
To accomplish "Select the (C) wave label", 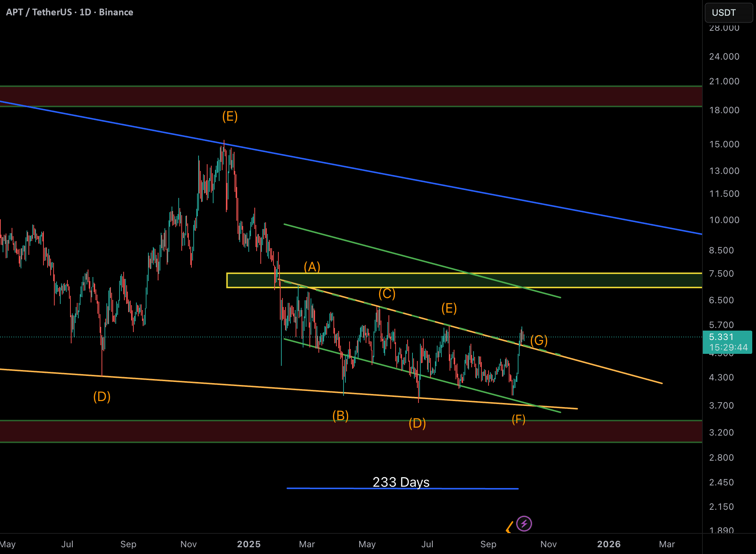I will (387, 293).
